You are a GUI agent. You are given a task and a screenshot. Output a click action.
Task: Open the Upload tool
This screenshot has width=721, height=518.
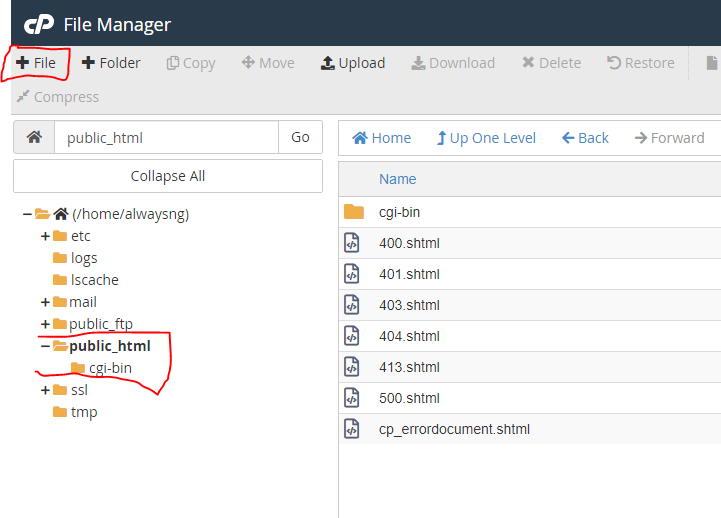[x=352, y=63]
